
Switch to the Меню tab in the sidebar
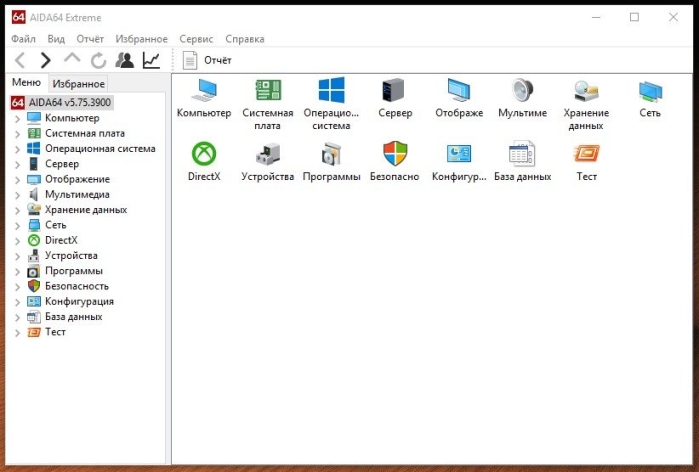coord(26,82)
